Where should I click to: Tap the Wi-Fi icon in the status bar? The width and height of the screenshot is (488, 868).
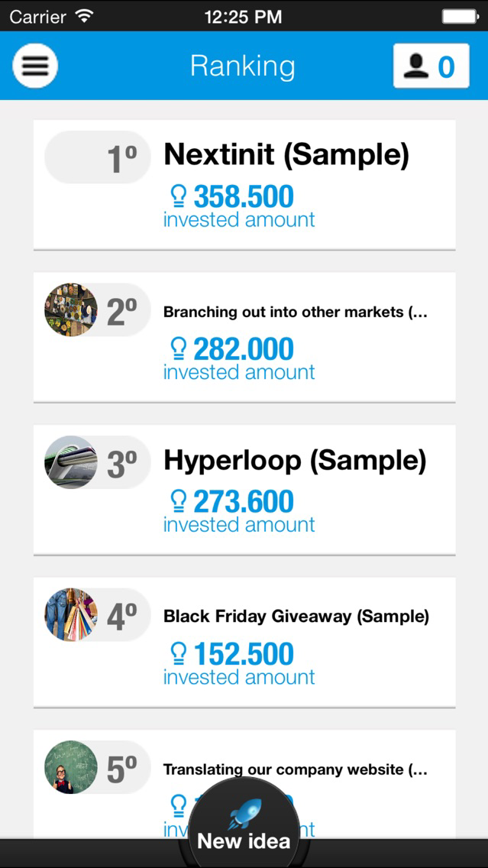pyautogui.click(x=85, y=16)
